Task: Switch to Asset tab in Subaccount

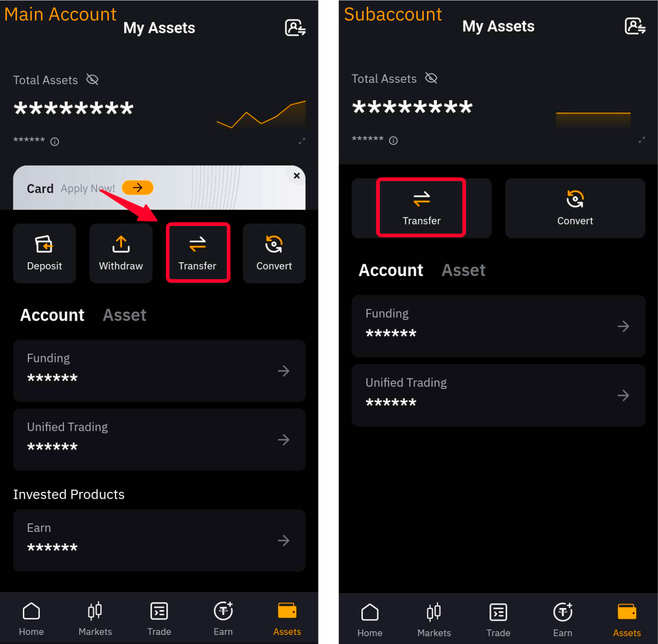Action: 463,270
